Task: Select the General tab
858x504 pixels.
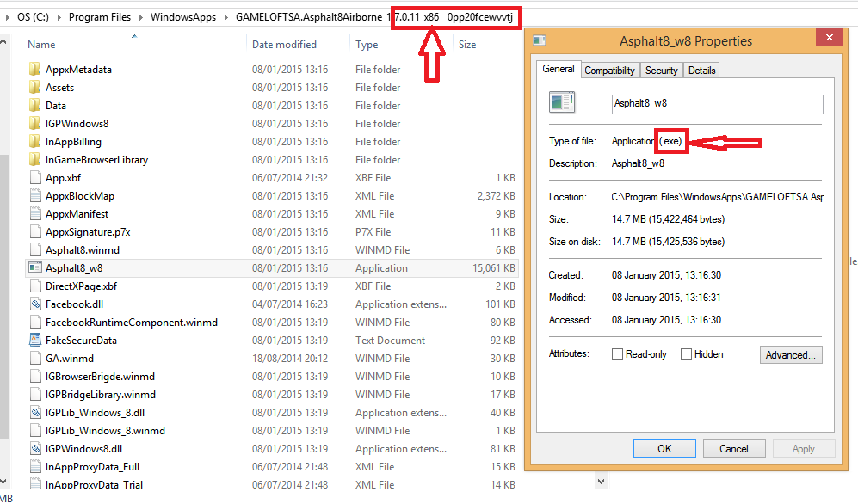Action: click(559, 69)
